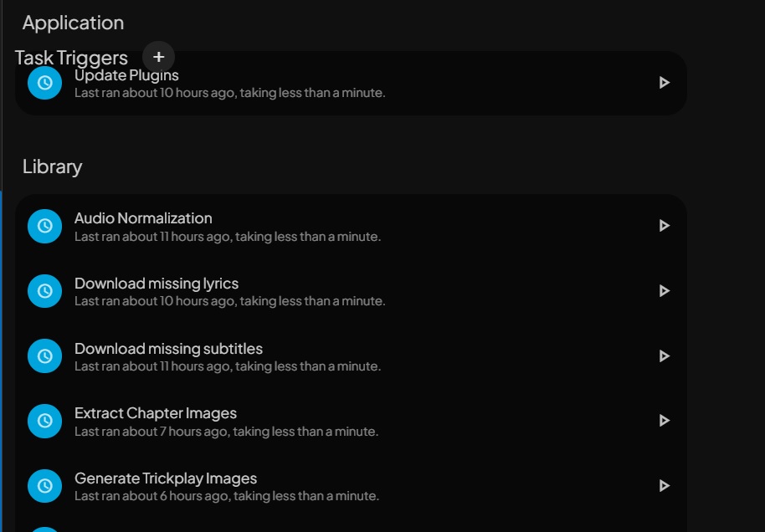Run the Generate Trickplay Images task
Screen dimensions: 765x532
(664, 486)
